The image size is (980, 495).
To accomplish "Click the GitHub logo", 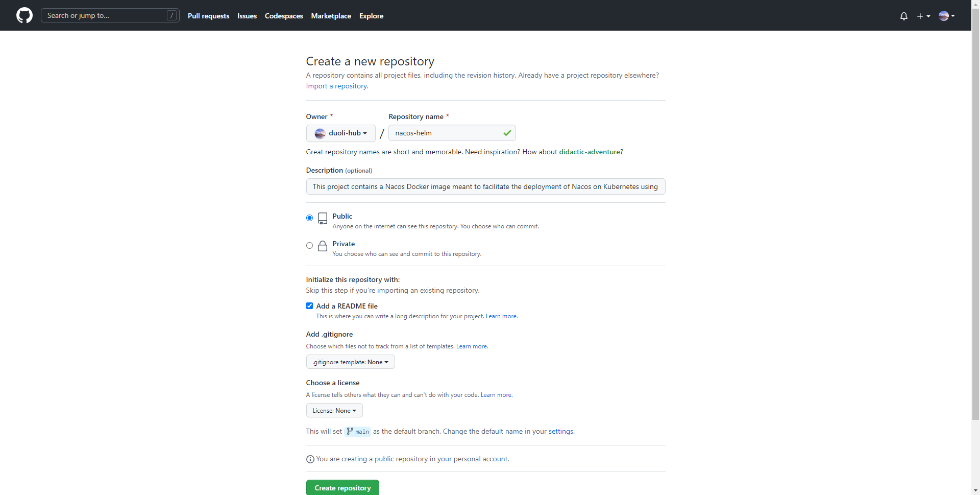I will [x=24, y=15].
